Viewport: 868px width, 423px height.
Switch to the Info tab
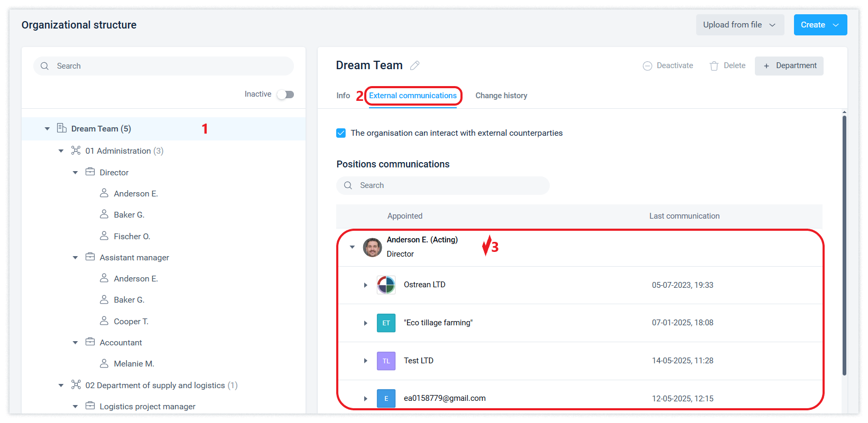click(x=343, y=96)
